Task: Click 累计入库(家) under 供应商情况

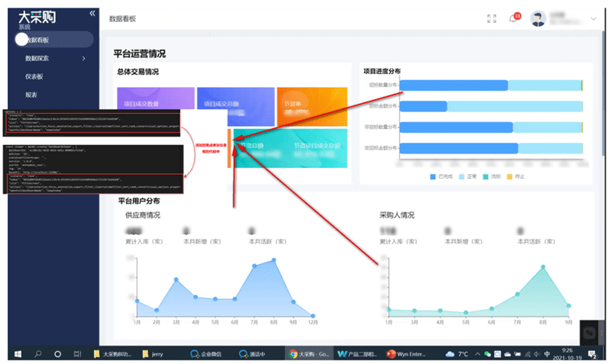Action: coord(144,241)
